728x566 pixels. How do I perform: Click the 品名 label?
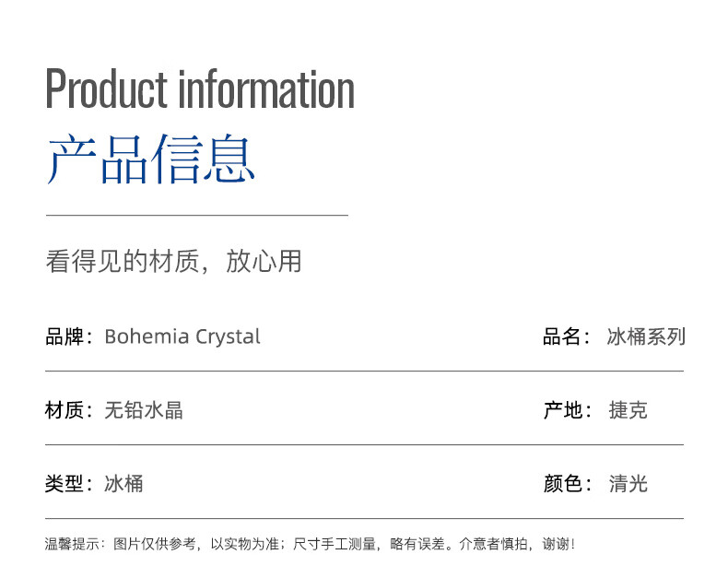pyautogui.click(x=563, y=336)
